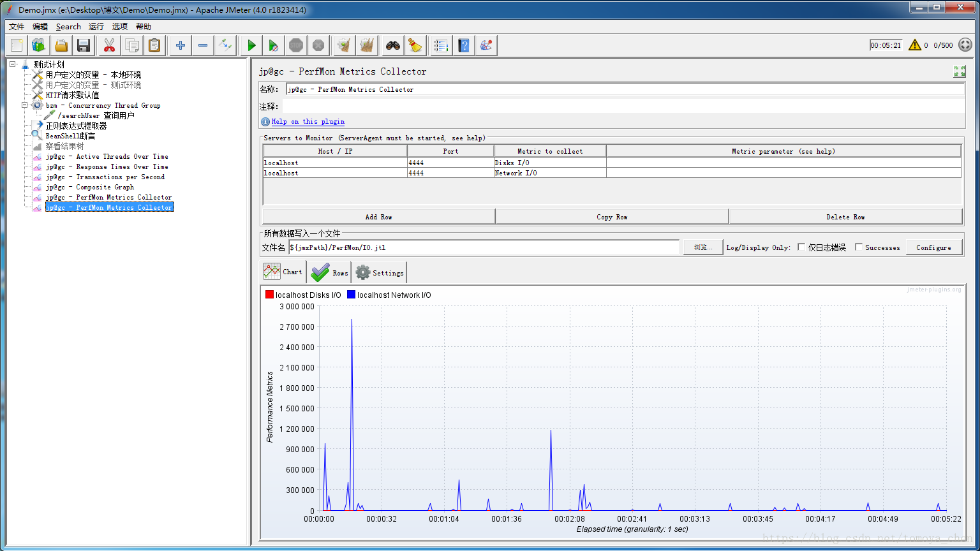This screenshot has width=980, height=551.
Task: Click the thread status circle icon
Action: pos(966,45)
